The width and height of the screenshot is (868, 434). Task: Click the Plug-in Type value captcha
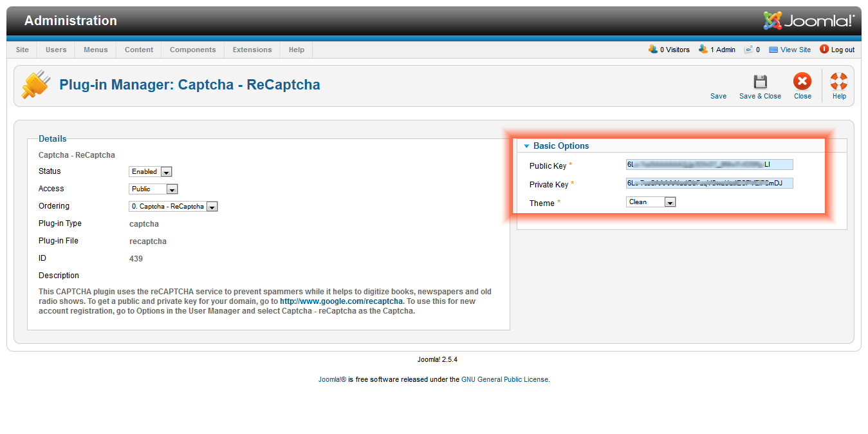pos(144,224)
